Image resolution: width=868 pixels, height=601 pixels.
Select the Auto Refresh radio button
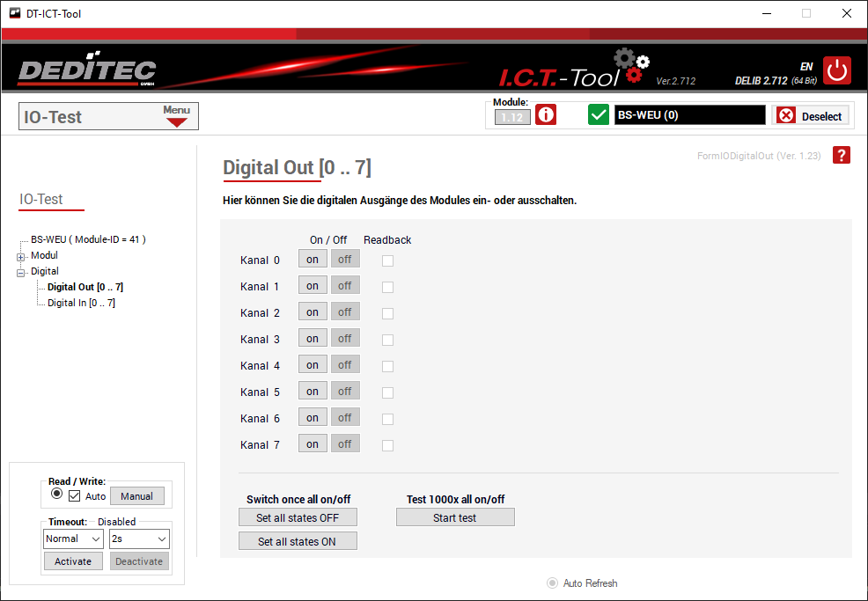tap(553, 583)
